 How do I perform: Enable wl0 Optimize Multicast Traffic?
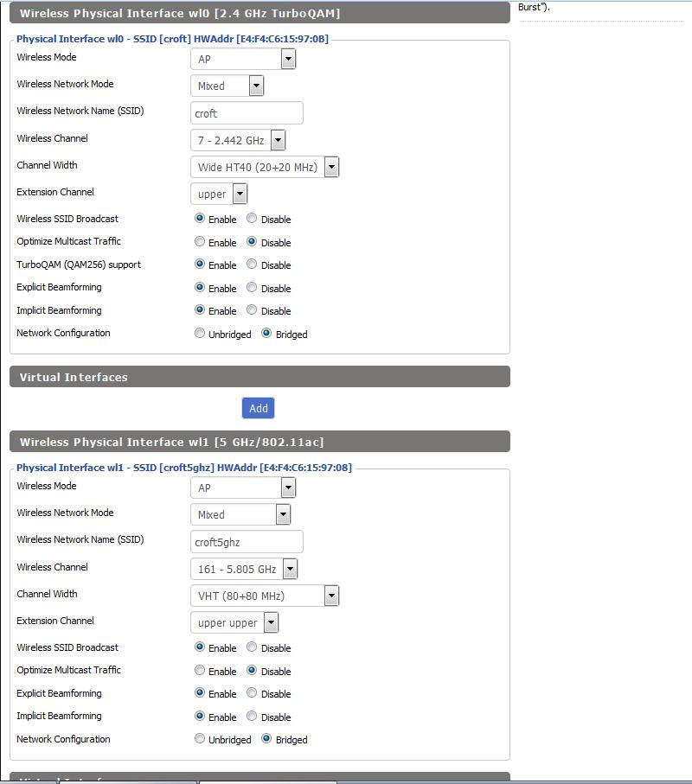pyautogui.click(x=200, y=242)
